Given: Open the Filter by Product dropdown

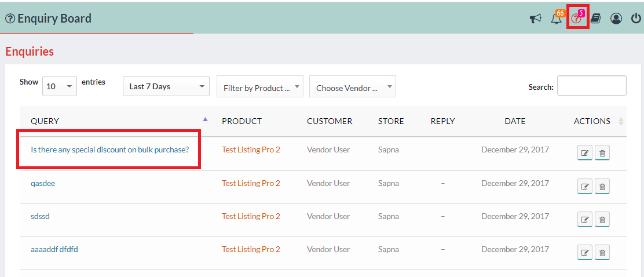Looking at the screenshot, I should click(x=260, y=87).
